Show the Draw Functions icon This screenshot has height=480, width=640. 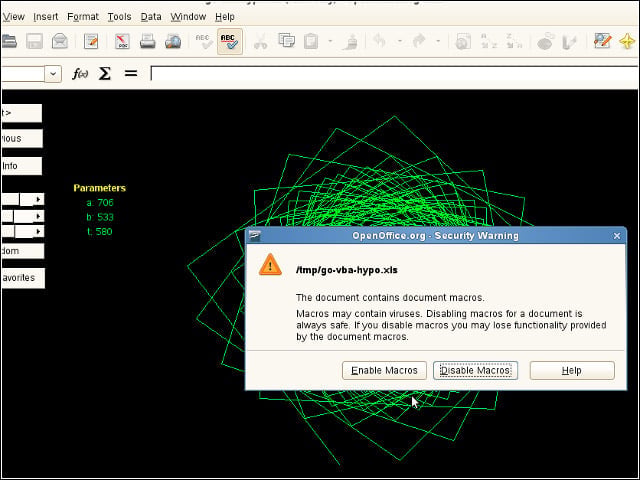point(570,41)
